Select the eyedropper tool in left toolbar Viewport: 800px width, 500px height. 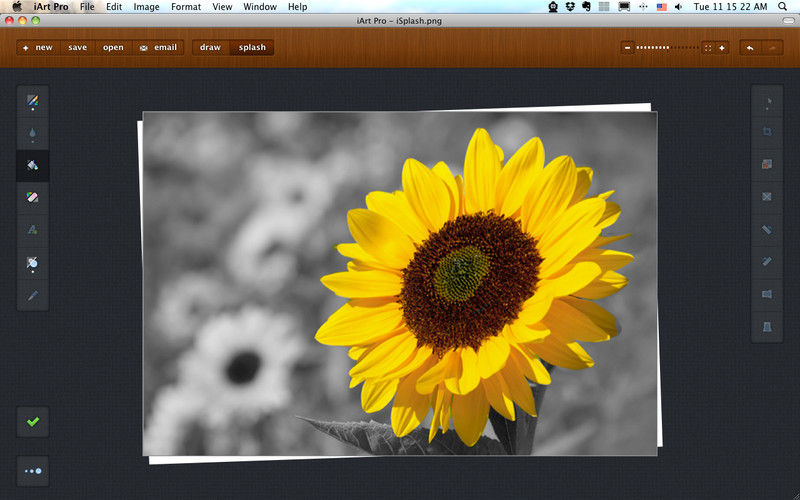pos(32,295)
